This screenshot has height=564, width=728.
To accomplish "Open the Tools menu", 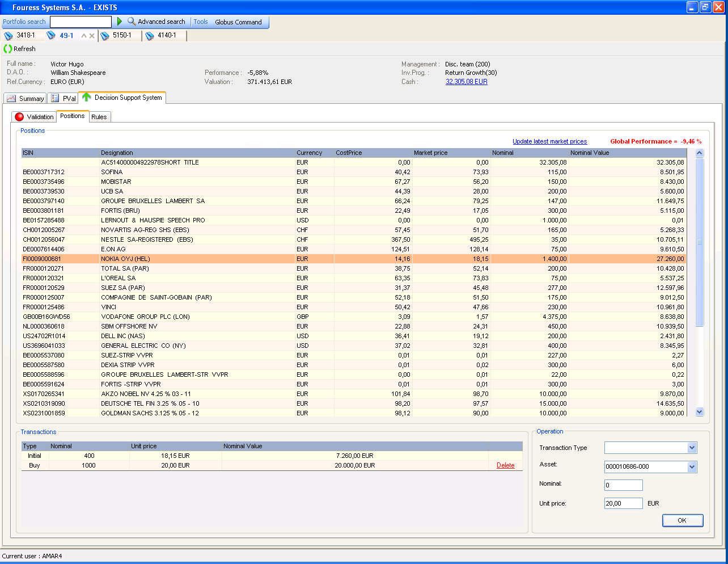I will [201, 22].
